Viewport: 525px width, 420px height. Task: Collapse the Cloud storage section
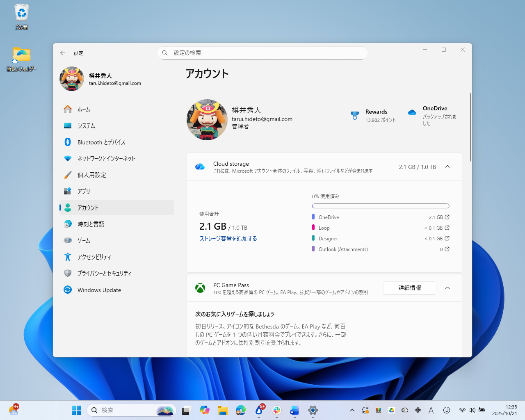pyautogui.click(x=447, y=167)
